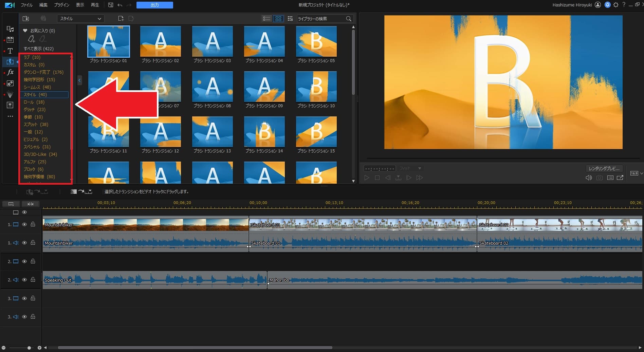
Task: Open preferences with the gear icon
Action: tap(616, 5)
